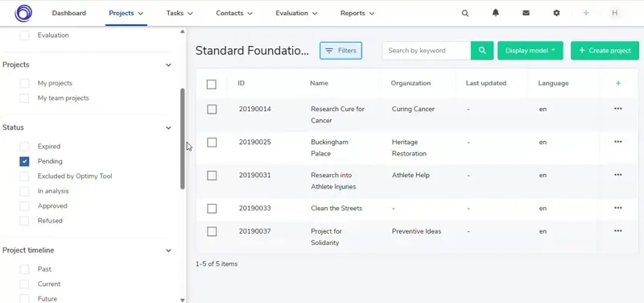This screenshot has width=644, height=303.
Task: Open project Buckingham Palace
Action: click(x=329, y=147)
